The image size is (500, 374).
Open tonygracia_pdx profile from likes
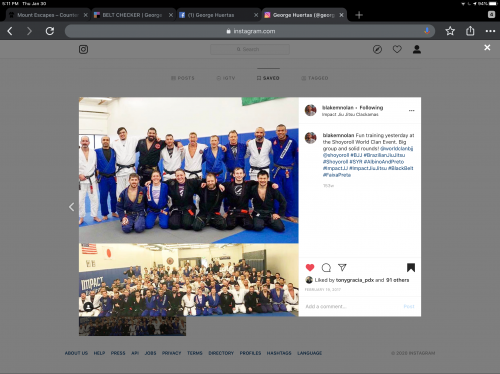tap(355, 280)
